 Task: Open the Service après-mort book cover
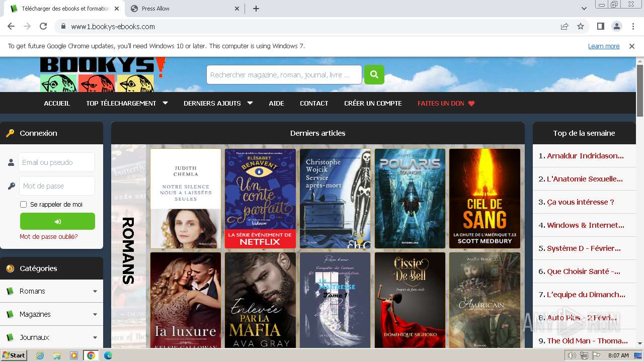[335, 198]
